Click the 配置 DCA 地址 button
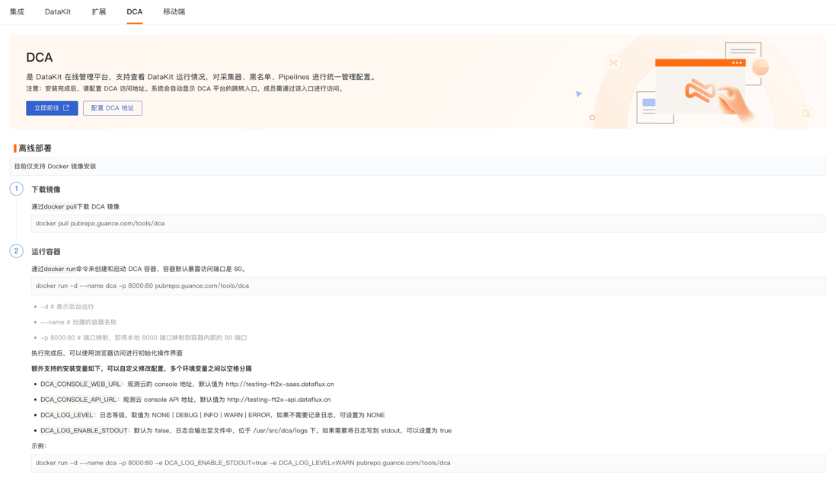 click(x=113, y=108)
